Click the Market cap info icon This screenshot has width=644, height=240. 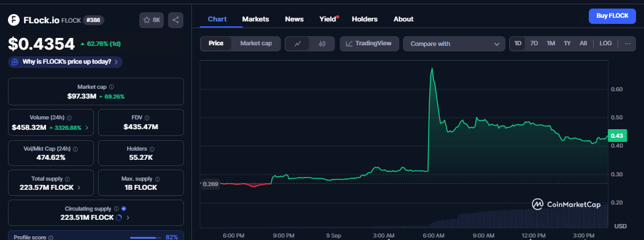112,87
